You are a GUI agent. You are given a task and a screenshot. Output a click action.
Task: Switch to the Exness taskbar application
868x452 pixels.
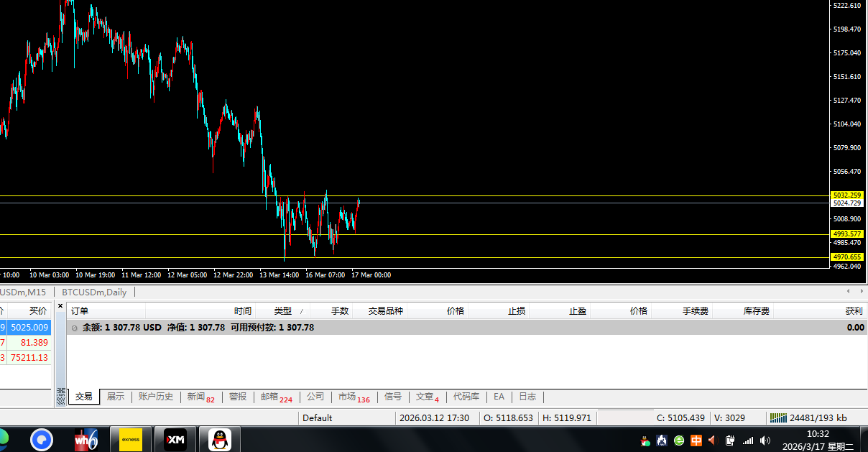pos(130,439)
